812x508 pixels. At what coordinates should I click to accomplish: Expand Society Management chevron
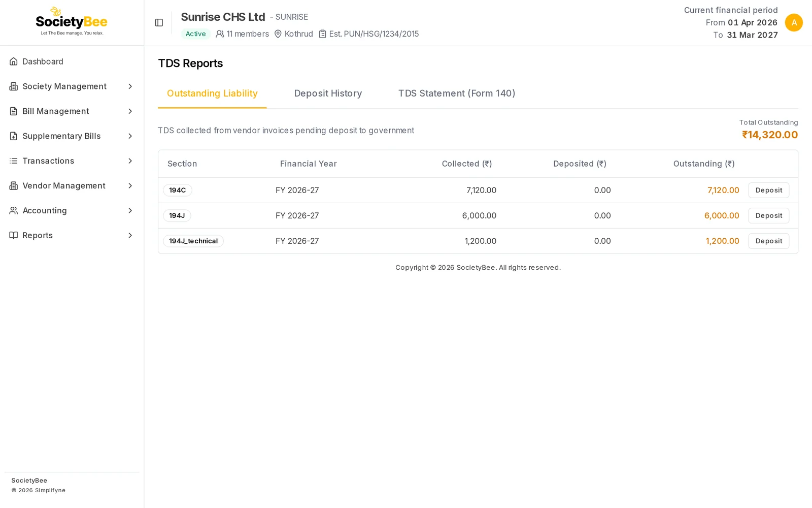click(130, 86)
